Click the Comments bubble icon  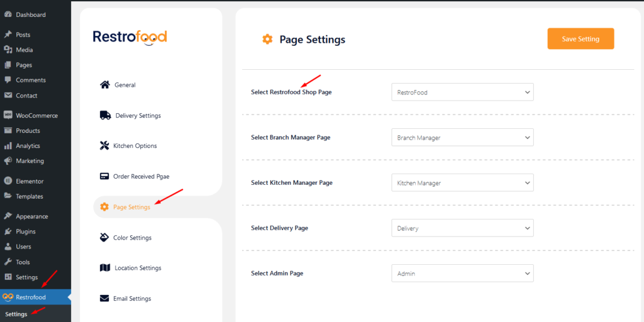tap(8, 80)
